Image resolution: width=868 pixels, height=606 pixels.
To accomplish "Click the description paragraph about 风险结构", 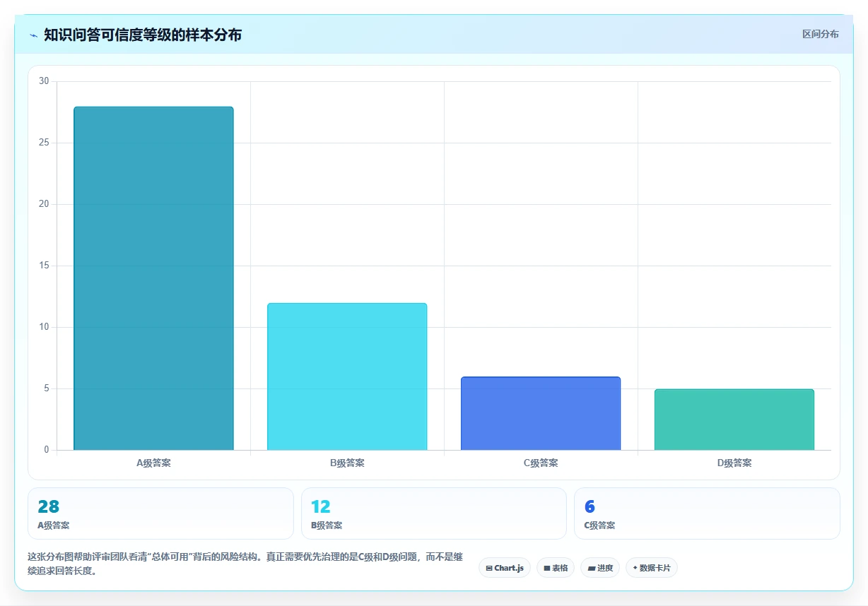I will [x=245, y=564].
